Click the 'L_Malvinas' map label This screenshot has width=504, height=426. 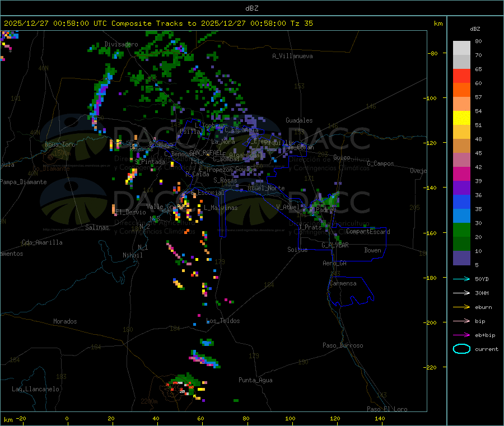(x=221, y=208)
